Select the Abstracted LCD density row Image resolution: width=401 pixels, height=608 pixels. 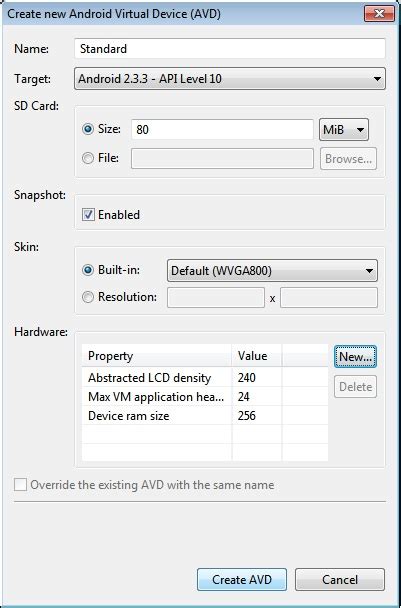[x=205, y=377]
